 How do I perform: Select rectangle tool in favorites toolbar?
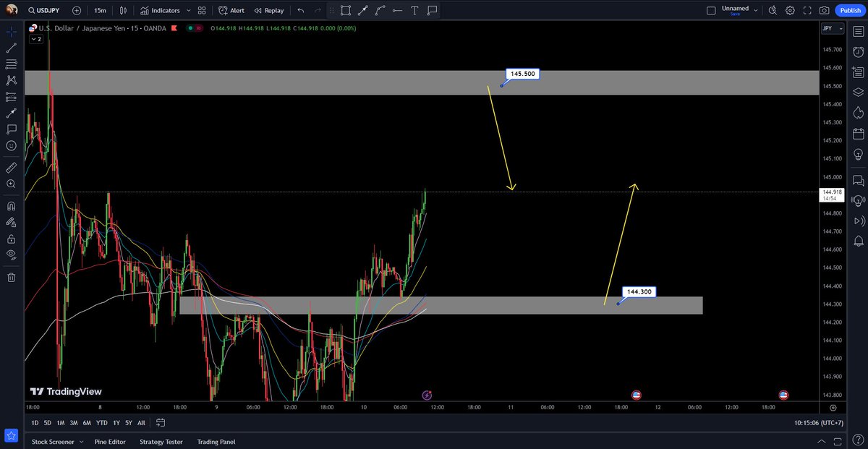coord(346,10)
